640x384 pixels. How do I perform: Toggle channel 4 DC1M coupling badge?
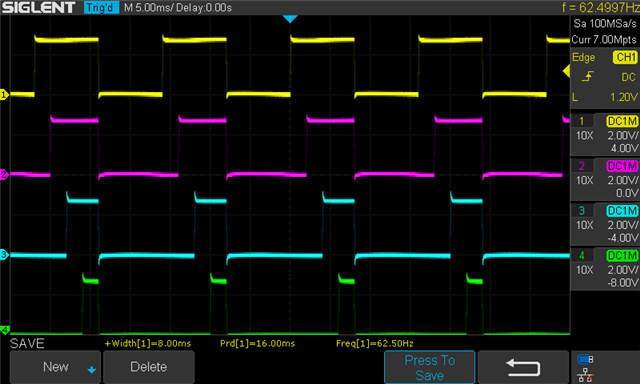622,255
